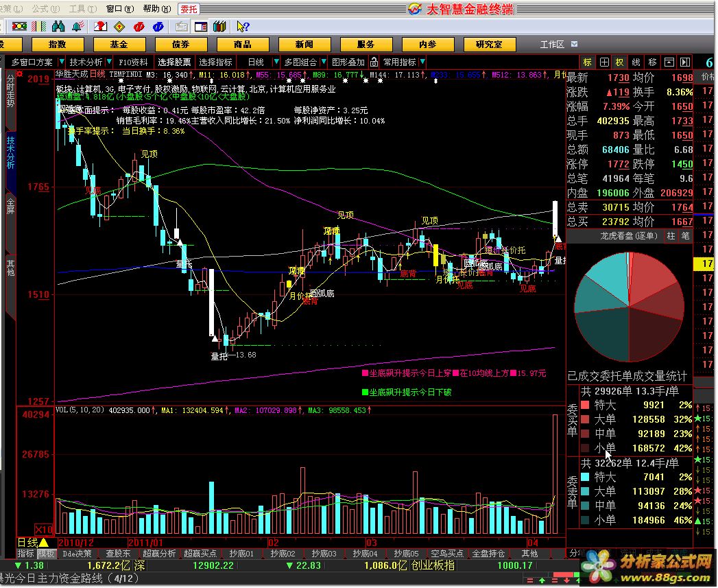The image size is (718, 588).
Task: Open the 帮助(H) menu
Action: coord(157,9)
